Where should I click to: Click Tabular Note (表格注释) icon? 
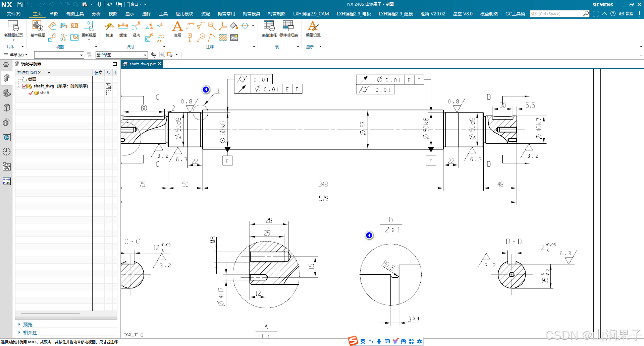click(x=269, y=26)
